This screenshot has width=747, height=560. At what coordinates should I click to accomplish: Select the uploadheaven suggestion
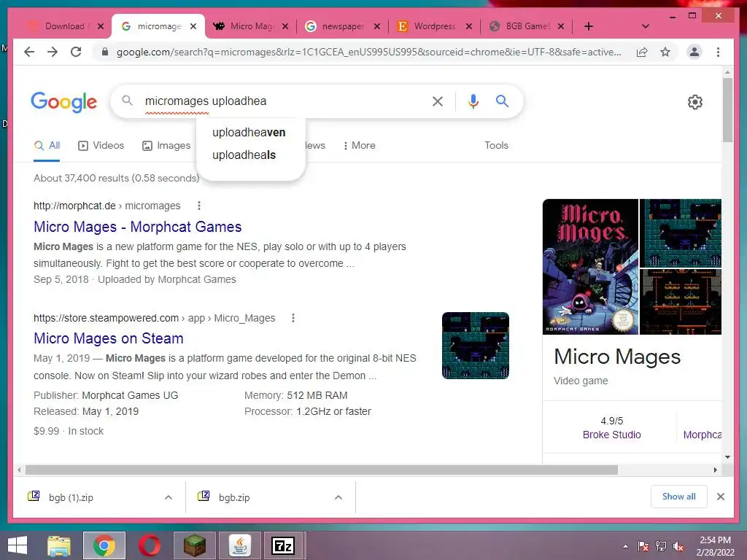coord(249,133)
